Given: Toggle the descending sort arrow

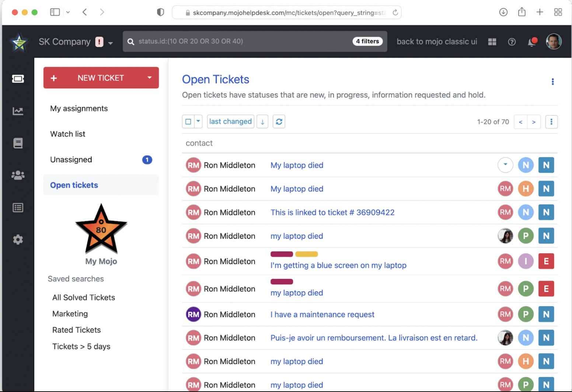Looking at the screenshot, I should pos(262,121).
